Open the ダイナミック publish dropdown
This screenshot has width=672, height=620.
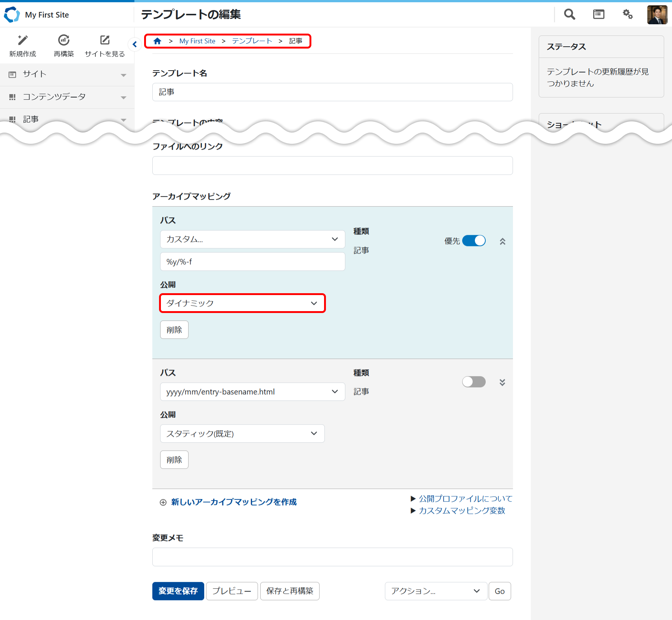coord(242,303)
